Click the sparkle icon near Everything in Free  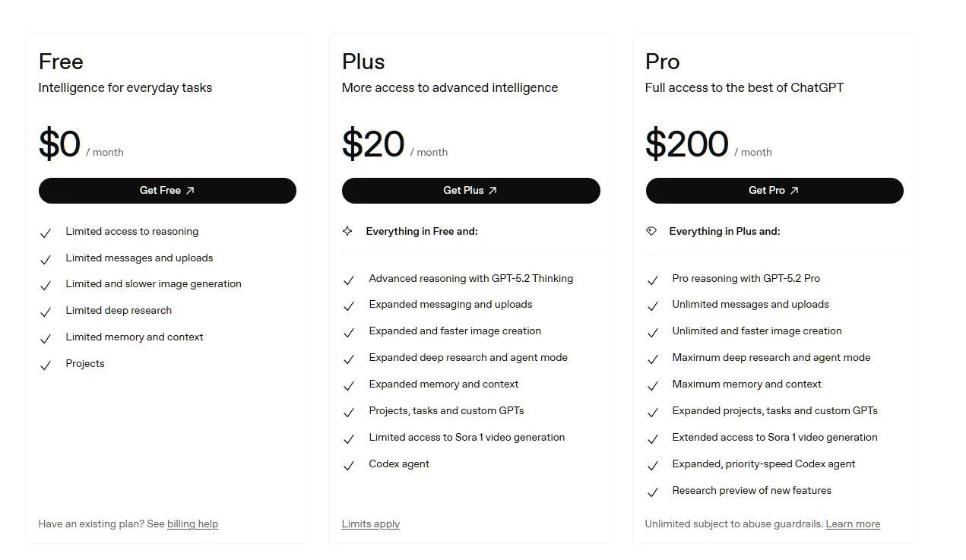(x=349, y=231)
